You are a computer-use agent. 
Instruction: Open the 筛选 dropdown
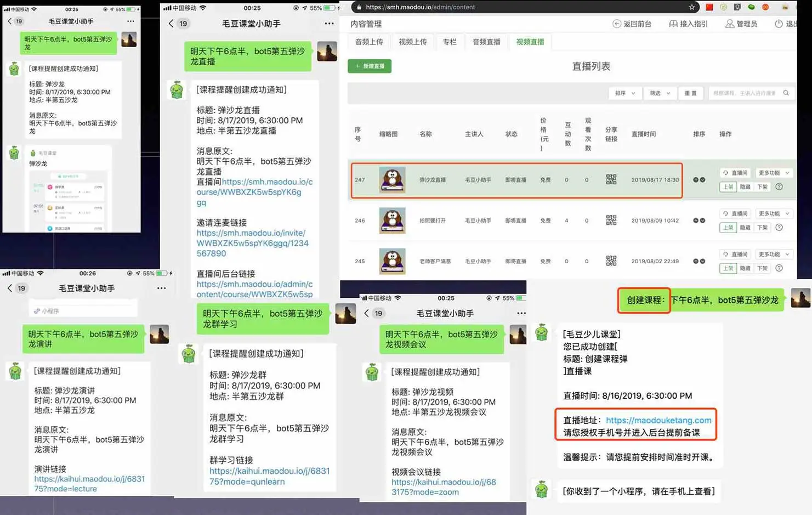click(x=660, y=93)
